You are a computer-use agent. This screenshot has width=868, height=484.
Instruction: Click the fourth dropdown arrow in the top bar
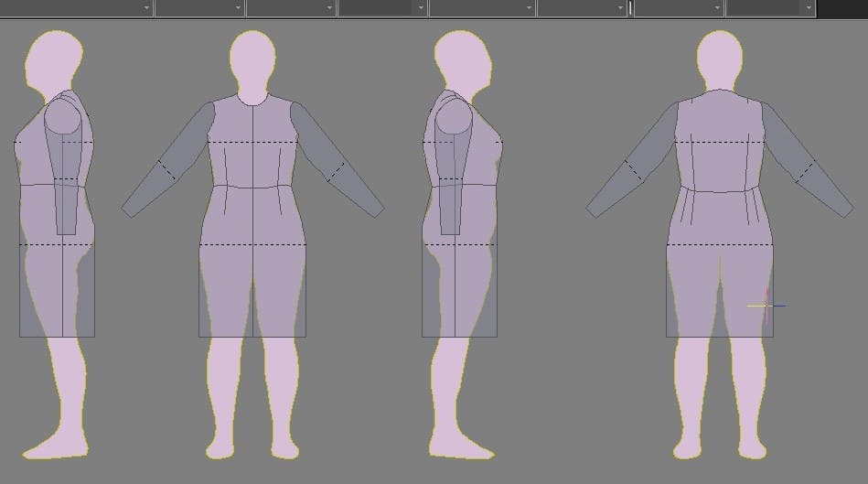[x=421, y=7]
